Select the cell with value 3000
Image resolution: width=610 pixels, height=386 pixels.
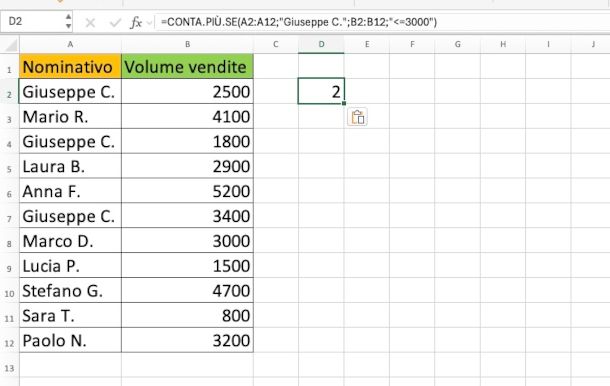click(188, 241)
